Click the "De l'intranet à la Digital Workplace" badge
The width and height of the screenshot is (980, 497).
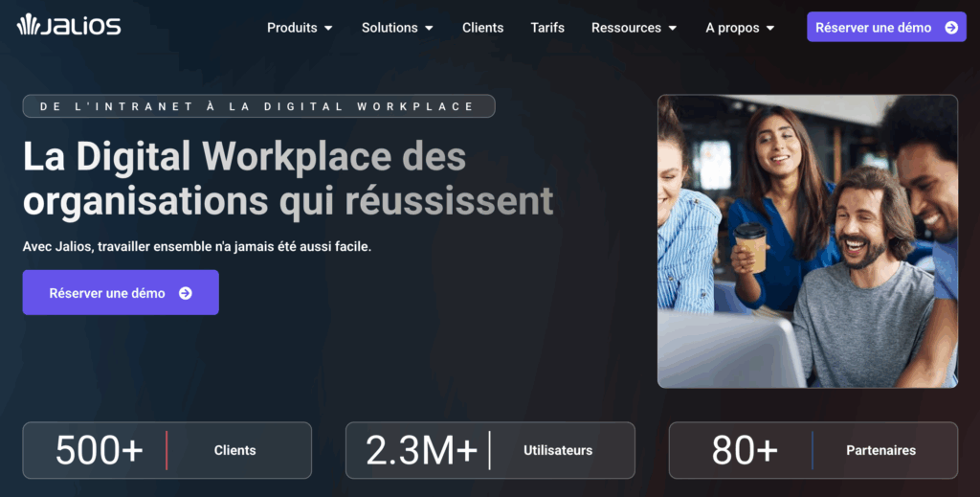click(x=258, y=106)
